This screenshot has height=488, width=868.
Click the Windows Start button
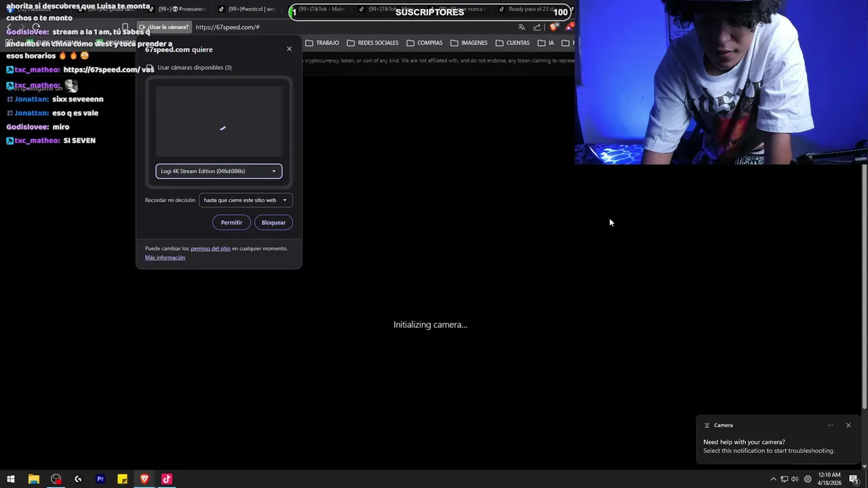pos(11,479)
